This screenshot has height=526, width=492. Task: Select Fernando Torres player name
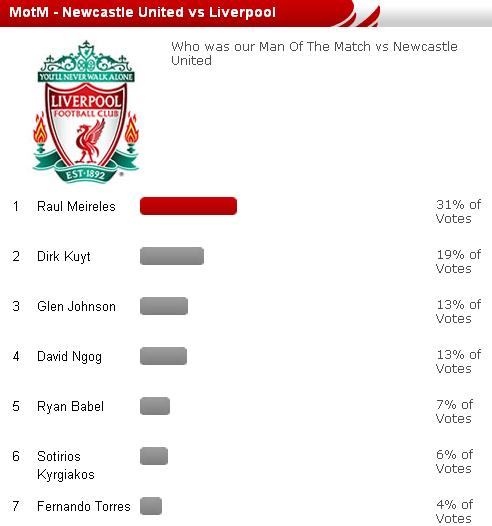point(84,506)
